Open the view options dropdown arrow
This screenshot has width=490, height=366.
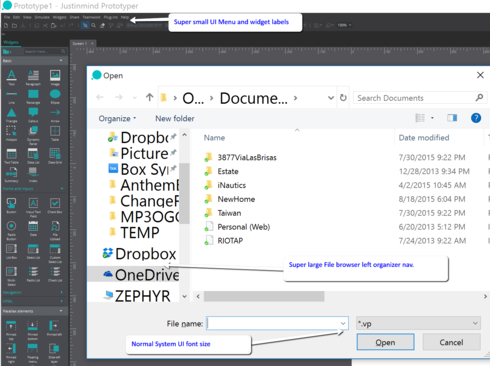[432, 118]
